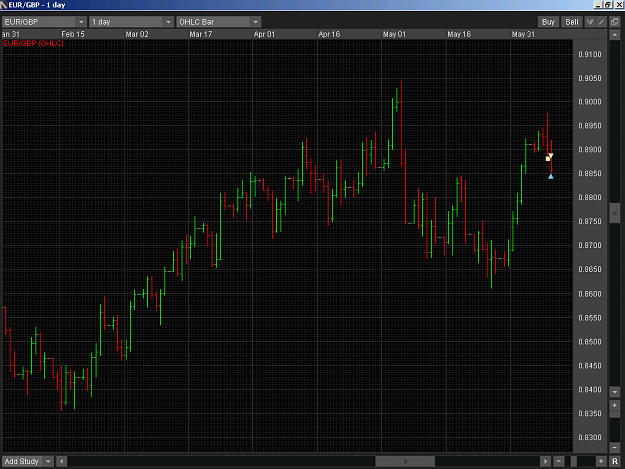Click the vertical price scrollbar thumb
625x469 pixels.
(x=615, y=213)
